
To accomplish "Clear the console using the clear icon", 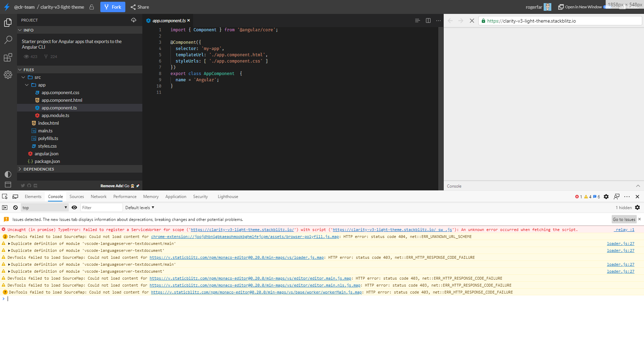I will click(15, 207).
